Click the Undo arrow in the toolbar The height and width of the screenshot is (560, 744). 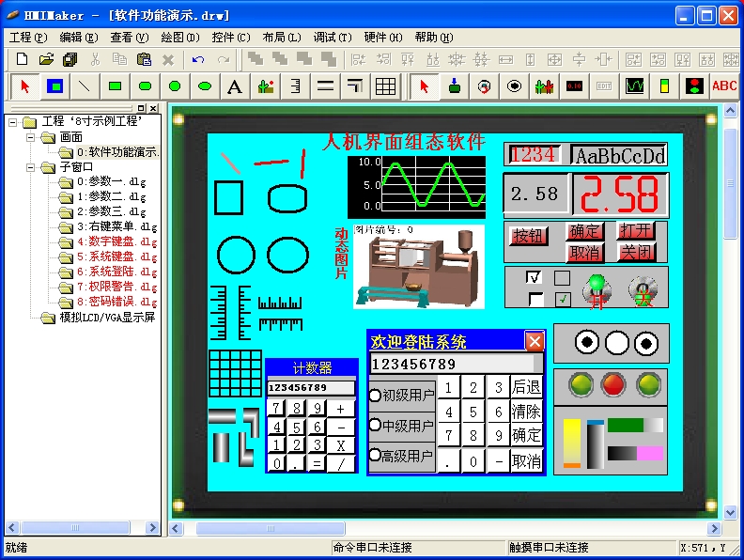(198, 59)
